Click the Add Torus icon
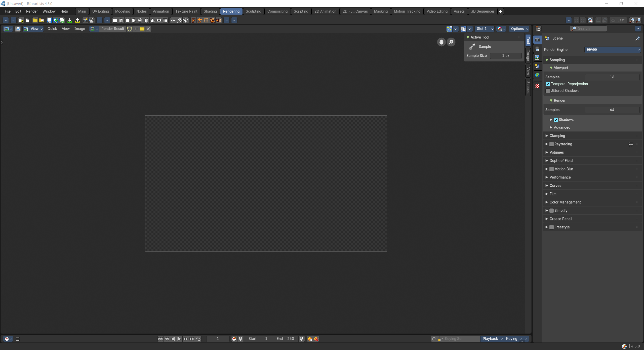The width and height of the screenshot is (644, 350). pyautogui.click(x=159, y=20)
